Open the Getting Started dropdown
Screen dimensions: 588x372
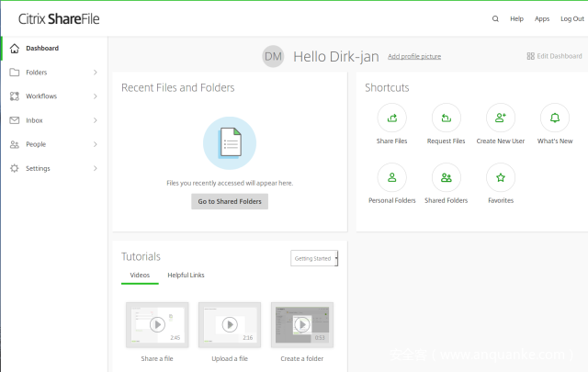315,258
